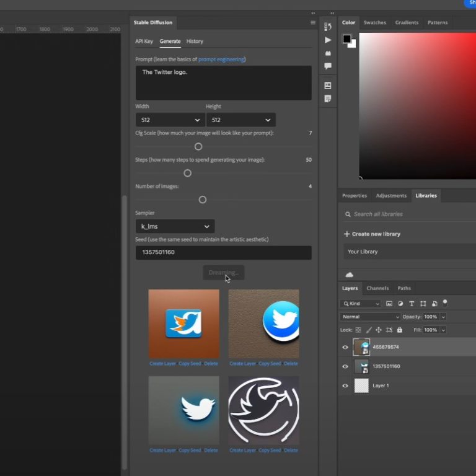Click the lock image pixels brush icon
The image size is (476, 476).
(x=369, y=330)
